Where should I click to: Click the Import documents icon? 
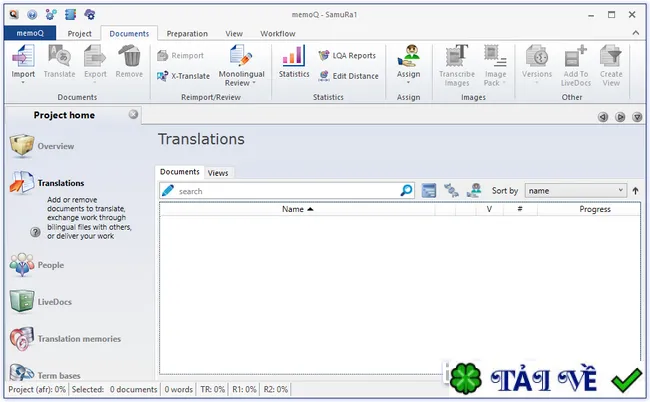coord(23,56)
